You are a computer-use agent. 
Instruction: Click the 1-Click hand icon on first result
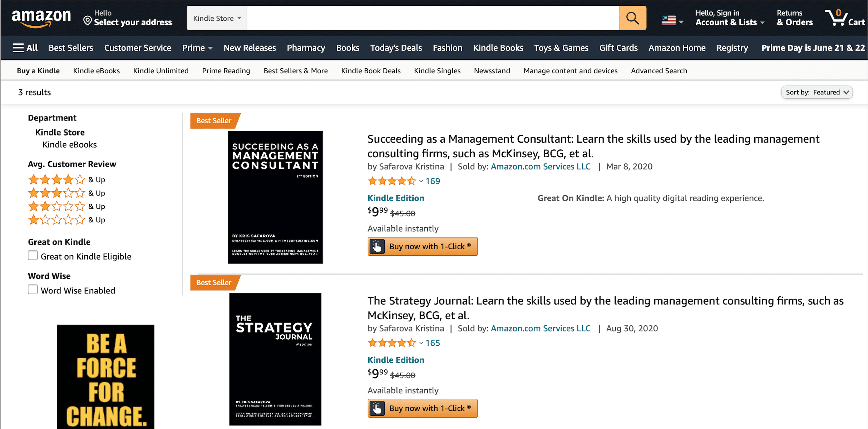point(377,246)
